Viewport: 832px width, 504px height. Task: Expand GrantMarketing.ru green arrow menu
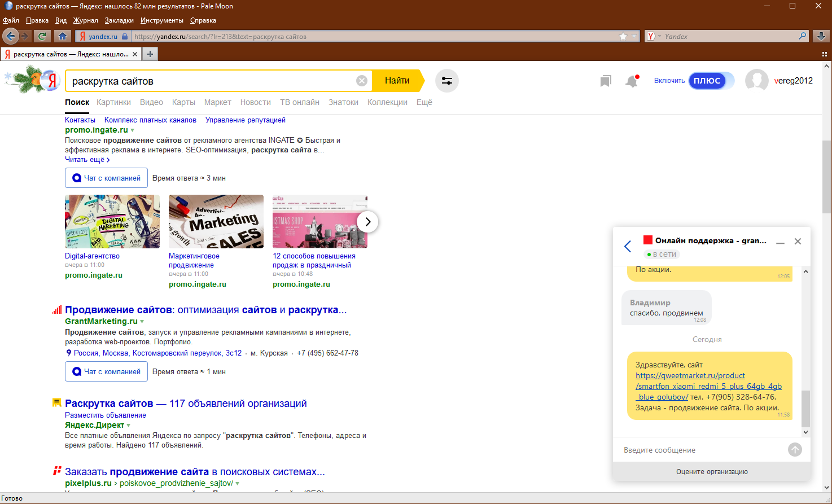[x=142, y=322]
